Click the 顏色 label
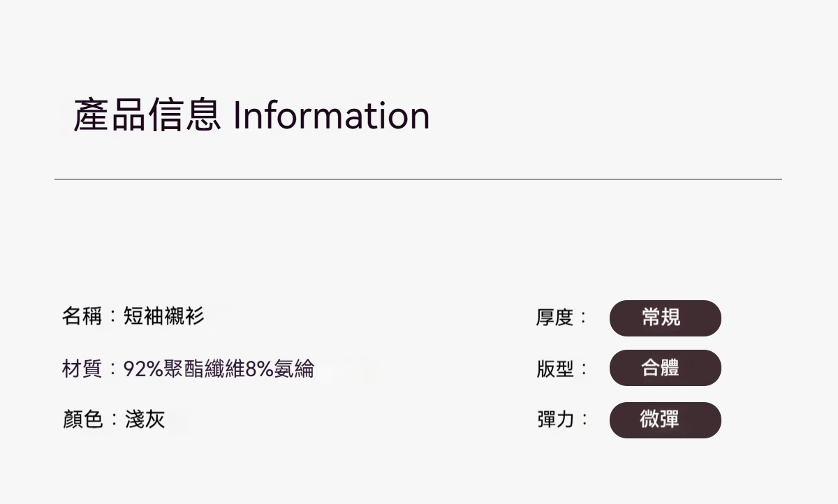This screenshot has height=504, width=838. [82, 420]
